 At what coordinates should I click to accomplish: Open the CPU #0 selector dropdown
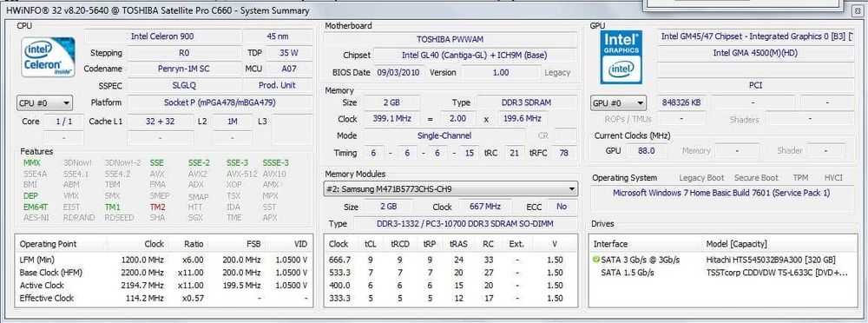[x=44, y=103]
